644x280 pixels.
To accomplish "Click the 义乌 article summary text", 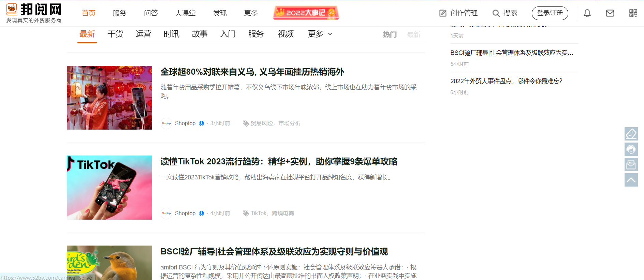I will pyautogui.click(x=289, y=91).
